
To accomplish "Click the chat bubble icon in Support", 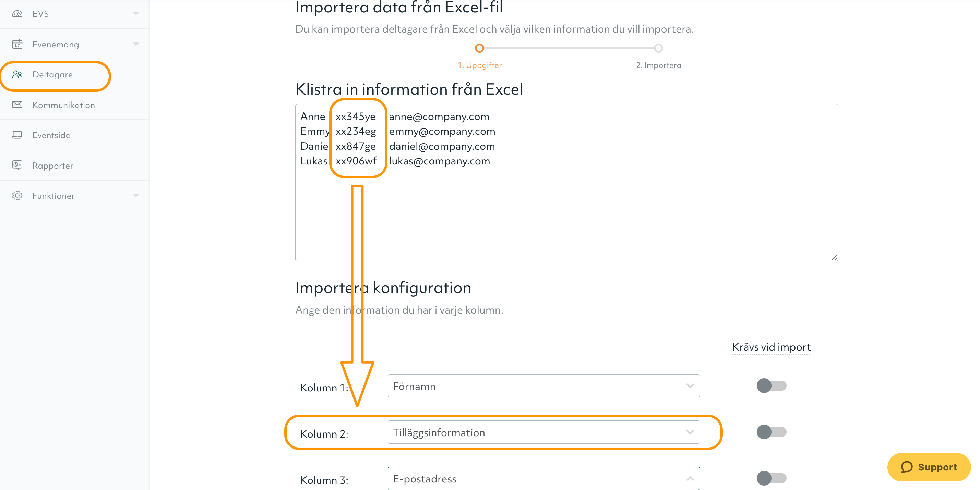I will tap(907, 467).
